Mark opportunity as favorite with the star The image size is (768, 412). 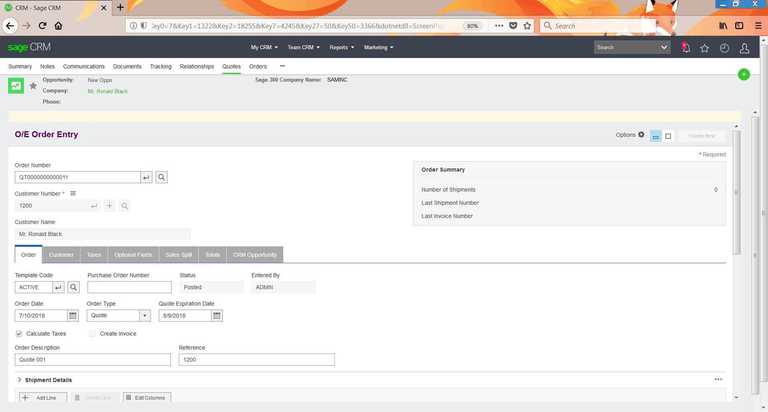(x=33, y=86)
